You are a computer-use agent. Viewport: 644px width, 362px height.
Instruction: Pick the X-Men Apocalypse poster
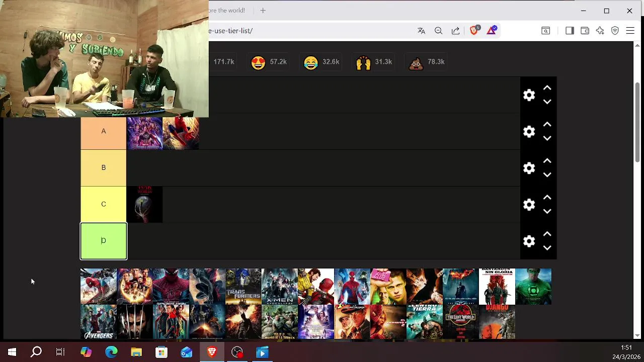tap(280, 287)
